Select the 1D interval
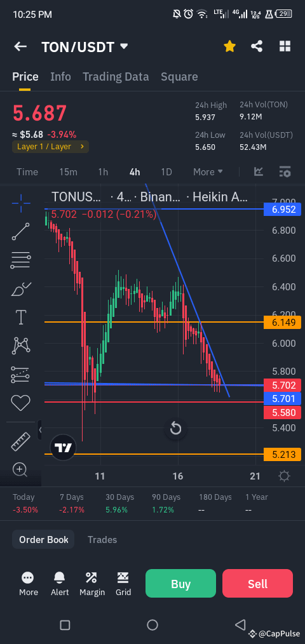Image resolution: width=305 pixels, height=644 pixels. [166, 172]
